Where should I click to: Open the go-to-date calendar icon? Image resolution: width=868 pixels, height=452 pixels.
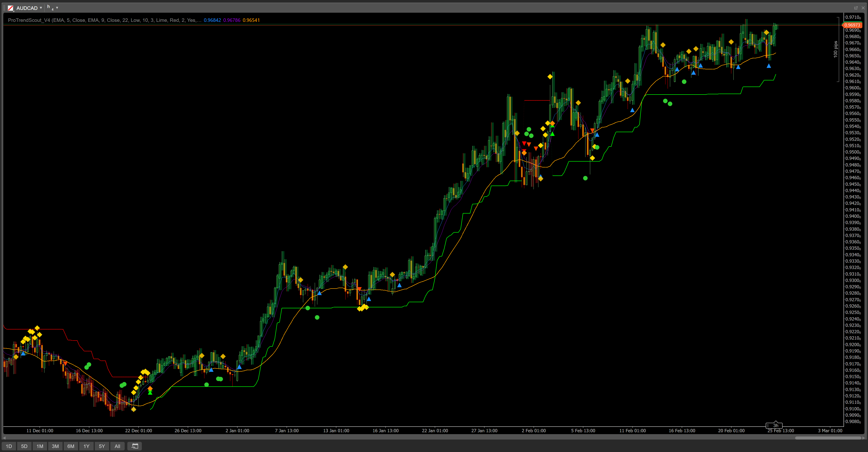coord(135,446)
